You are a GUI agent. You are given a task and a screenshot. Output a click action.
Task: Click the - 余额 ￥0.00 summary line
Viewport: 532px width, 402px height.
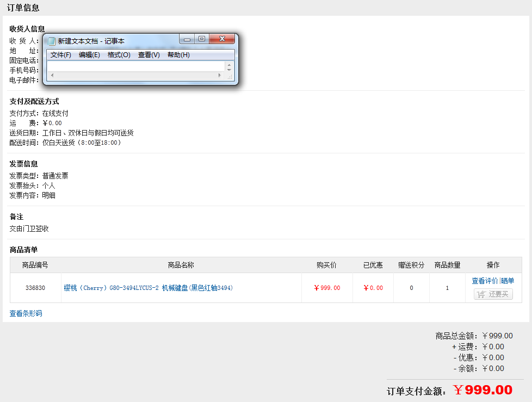coord(479,368)
